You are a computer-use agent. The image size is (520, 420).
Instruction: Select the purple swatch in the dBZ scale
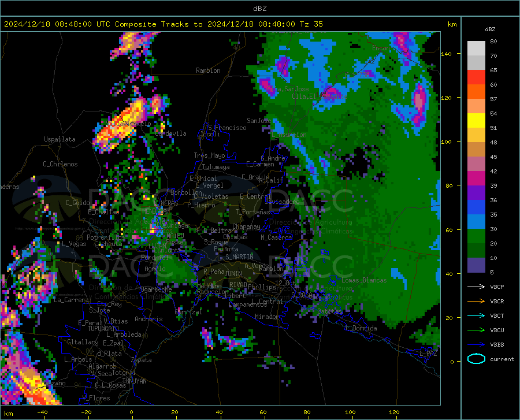(x=476, y=193)
